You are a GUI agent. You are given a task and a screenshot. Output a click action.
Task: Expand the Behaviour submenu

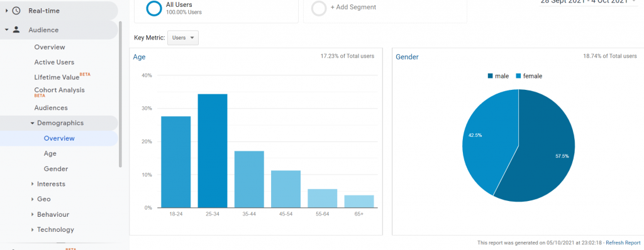pyautogui.click(x=33, y=214)
